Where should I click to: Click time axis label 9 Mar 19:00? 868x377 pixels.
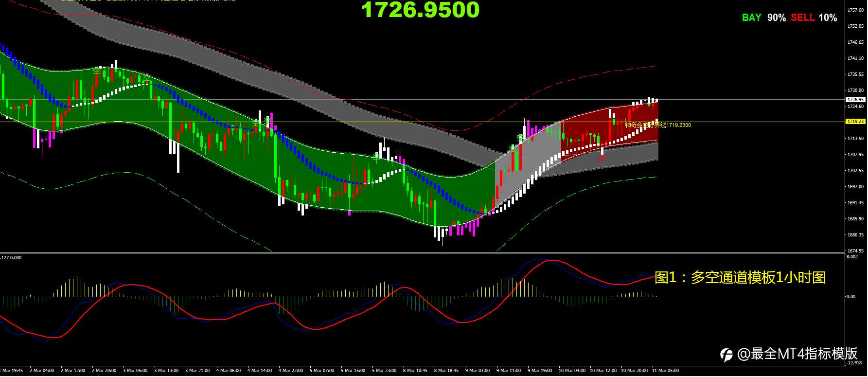coord(540,371)
